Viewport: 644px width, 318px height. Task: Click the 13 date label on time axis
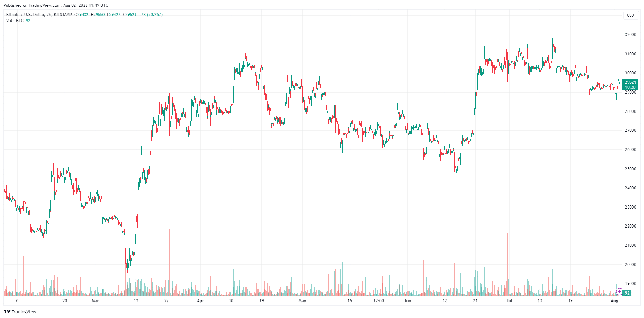[136, 301]
